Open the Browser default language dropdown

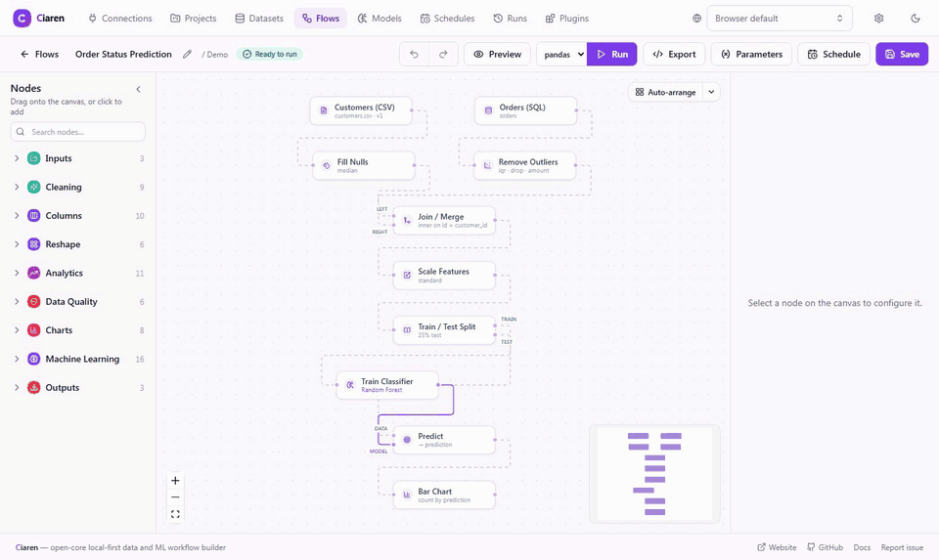[x=780, y=19]
